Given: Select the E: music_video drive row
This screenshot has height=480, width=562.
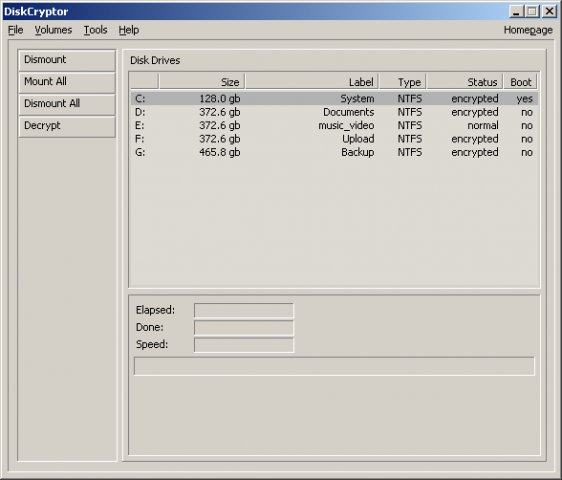Looking at the screenshot, I should click(334, 125).
